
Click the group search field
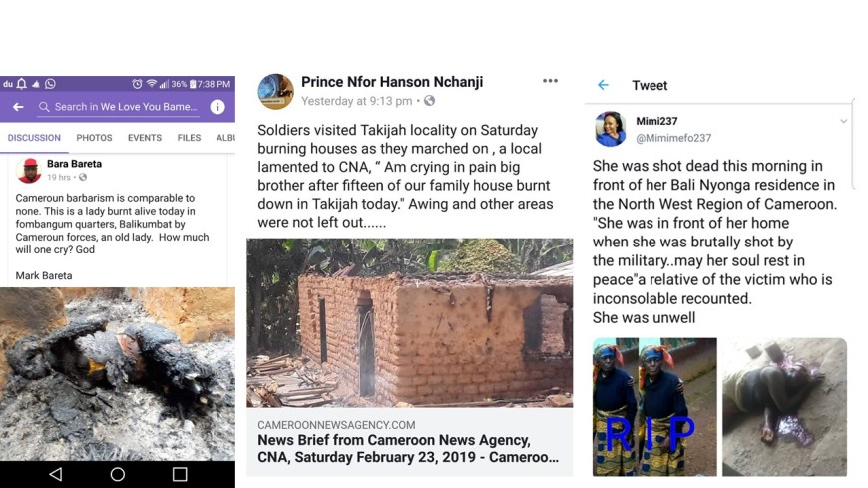tap(120, 107)
